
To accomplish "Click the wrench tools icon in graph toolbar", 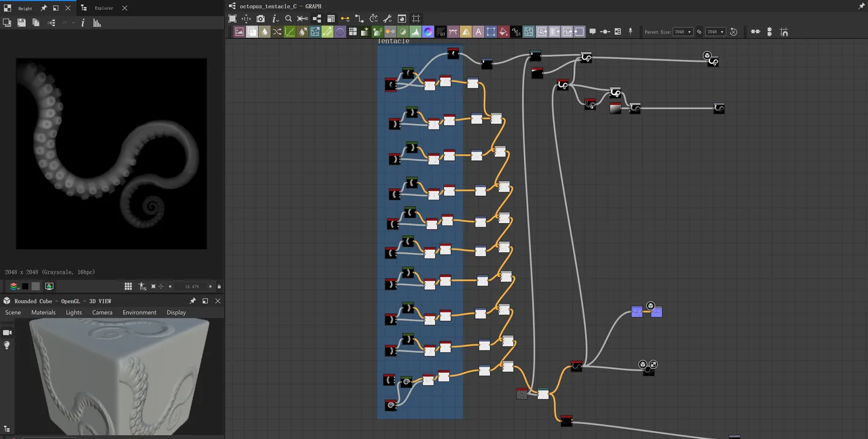I will tap(388, 19).
